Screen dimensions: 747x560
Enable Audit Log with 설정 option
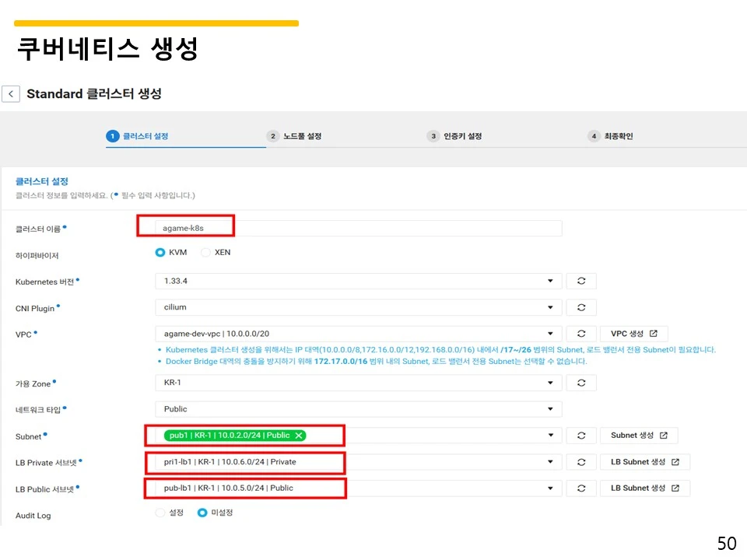[x=160, y=513]
